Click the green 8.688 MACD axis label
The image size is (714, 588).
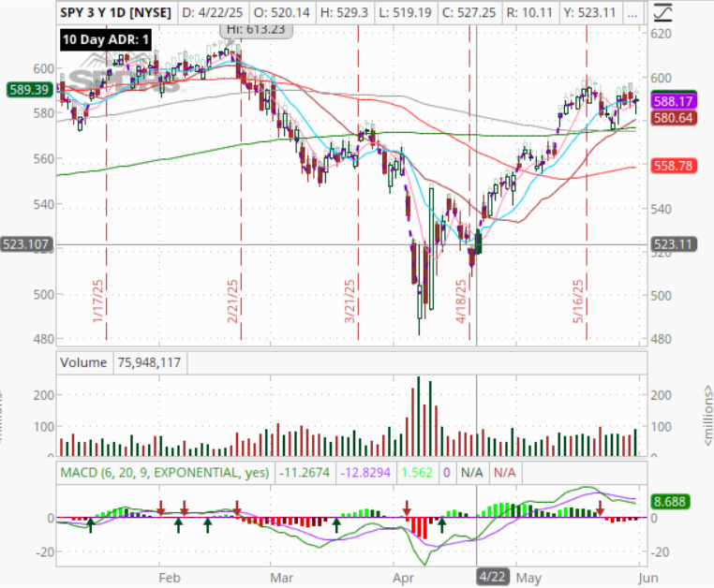point(669,502)
